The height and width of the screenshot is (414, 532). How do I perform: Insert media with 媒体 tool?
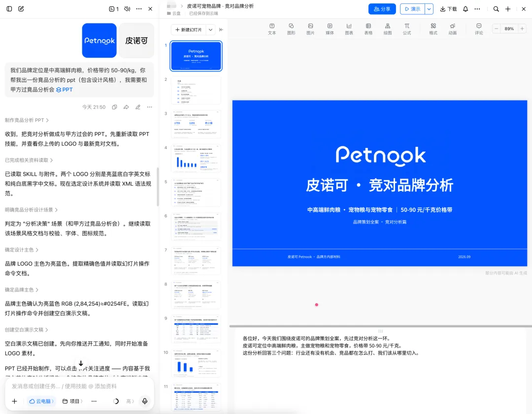tap(330, 29)
